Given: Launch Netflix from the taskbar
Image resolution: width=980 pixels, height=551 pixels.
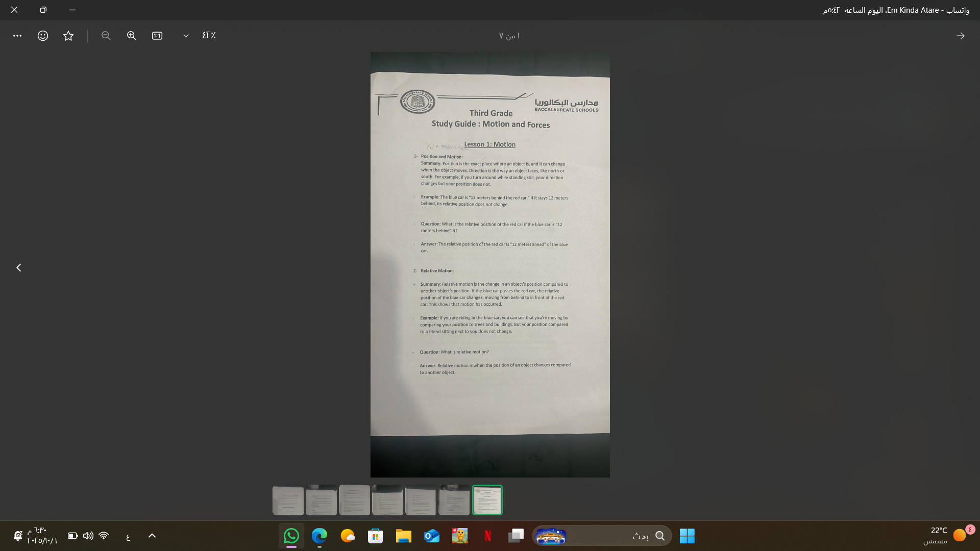Looking at the screenshot, I should click(487, 536).
